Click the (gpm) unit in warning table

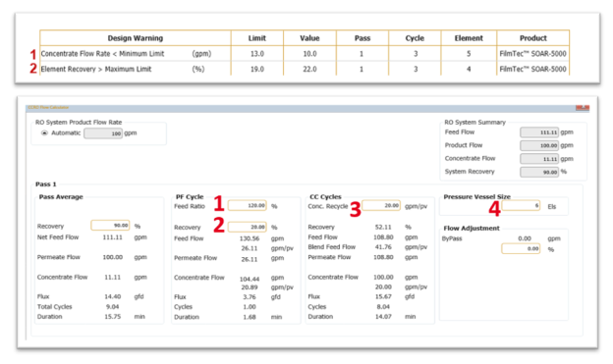201,54
